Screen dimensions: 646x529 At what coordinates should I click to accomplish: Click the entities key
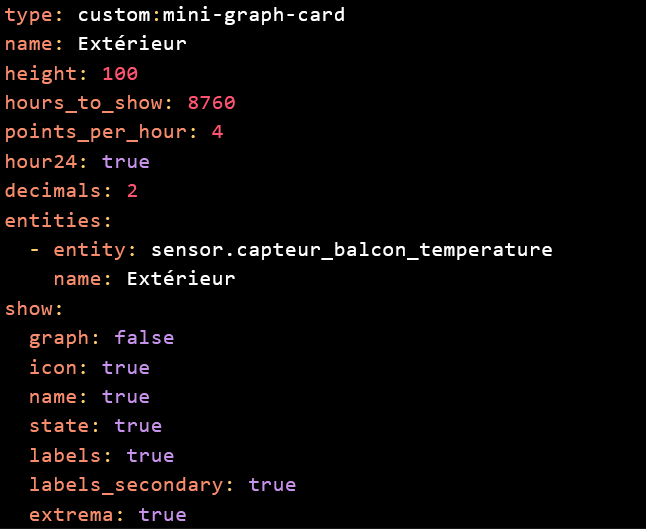point(58,220)
